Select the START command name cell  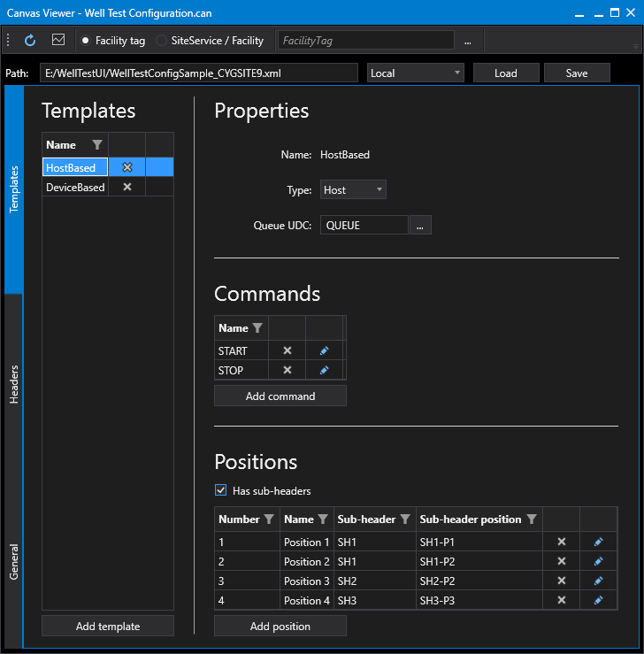click(241, 350)
